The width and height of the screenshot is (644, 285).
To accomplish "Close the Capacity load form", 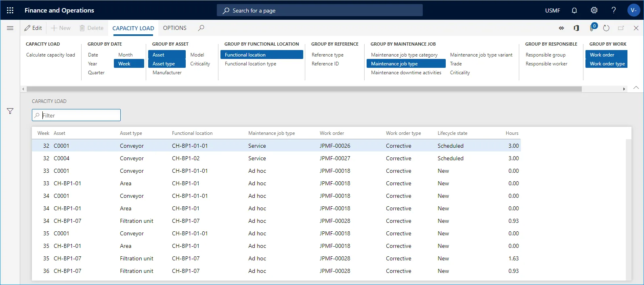I will (x=636, y=28).
